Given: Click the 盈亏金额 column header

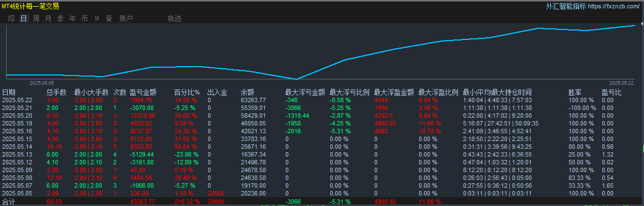Looking at the screenshot, I should [143, 93].
